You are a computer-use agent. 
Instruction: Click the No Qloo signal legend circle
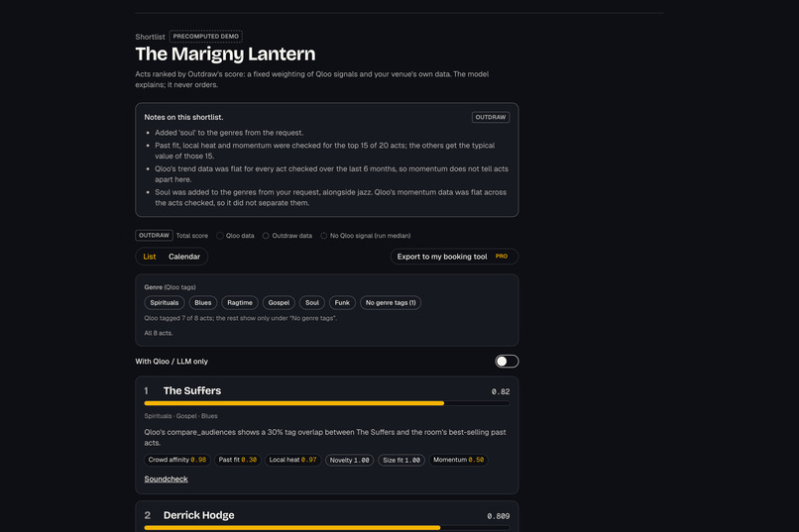323,236
